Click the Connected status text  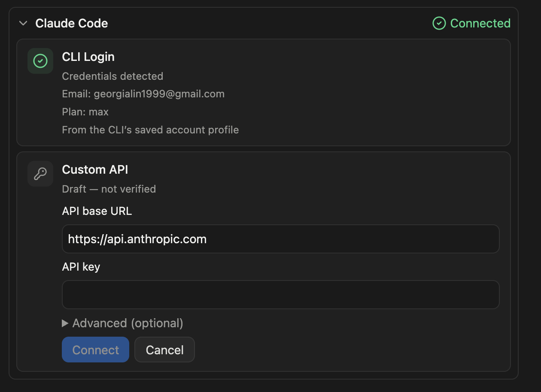(480, 23)
